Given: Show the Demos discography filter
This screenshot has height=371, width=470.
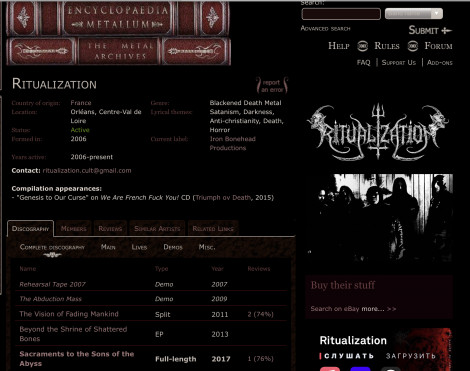Looking at the screenshot, I should [x=173, y=247].
